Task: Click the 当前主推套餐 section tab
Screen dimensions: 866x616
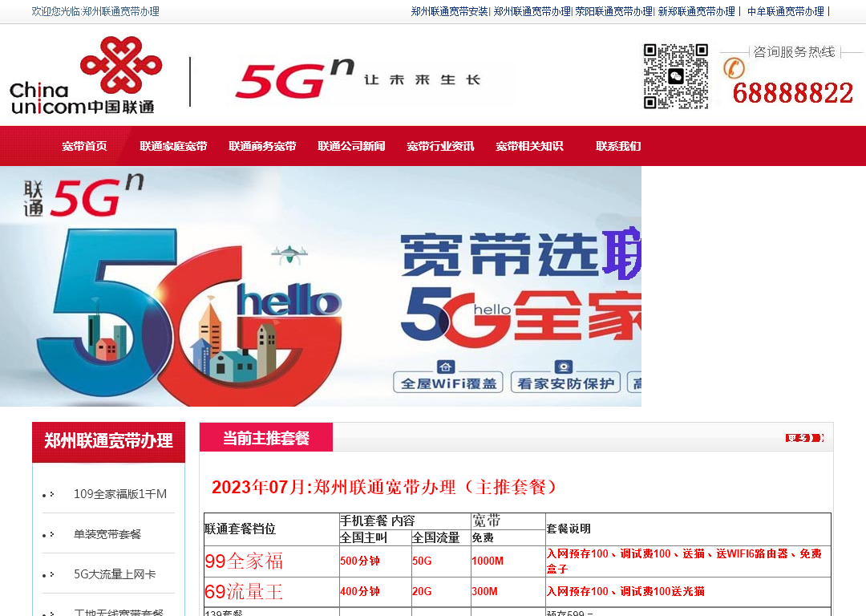Action: [x=265, y=438]
